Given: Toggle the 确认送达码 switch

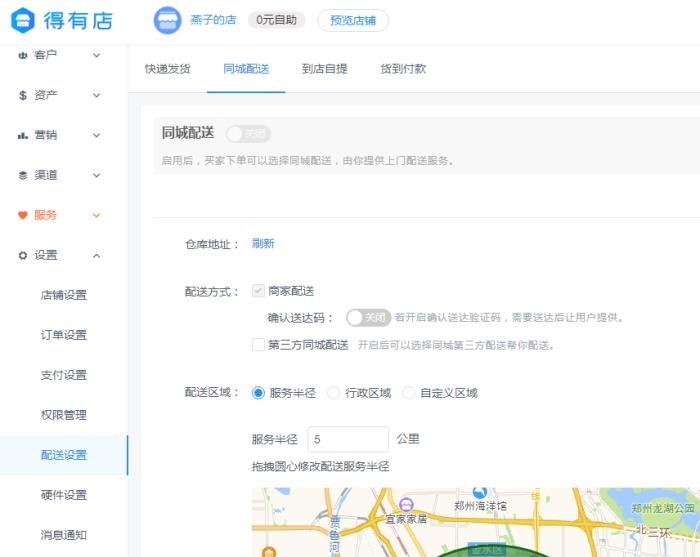Looking at the screenshot, I should (x=369, y=318).
